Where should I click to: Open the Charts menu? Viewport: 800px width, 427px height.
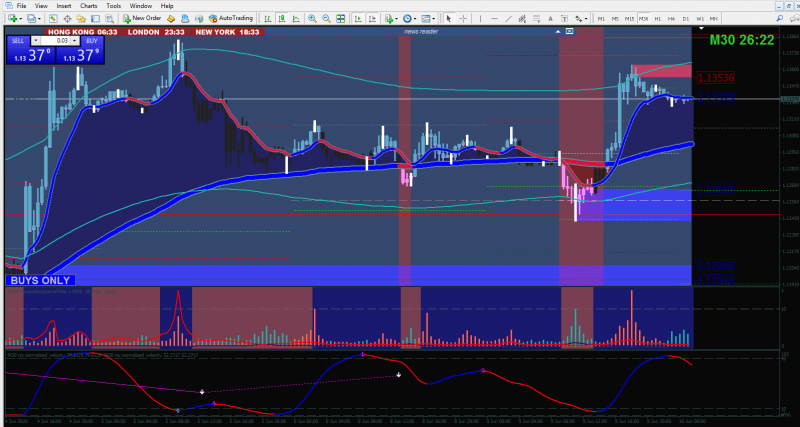(x=88, y=6)
